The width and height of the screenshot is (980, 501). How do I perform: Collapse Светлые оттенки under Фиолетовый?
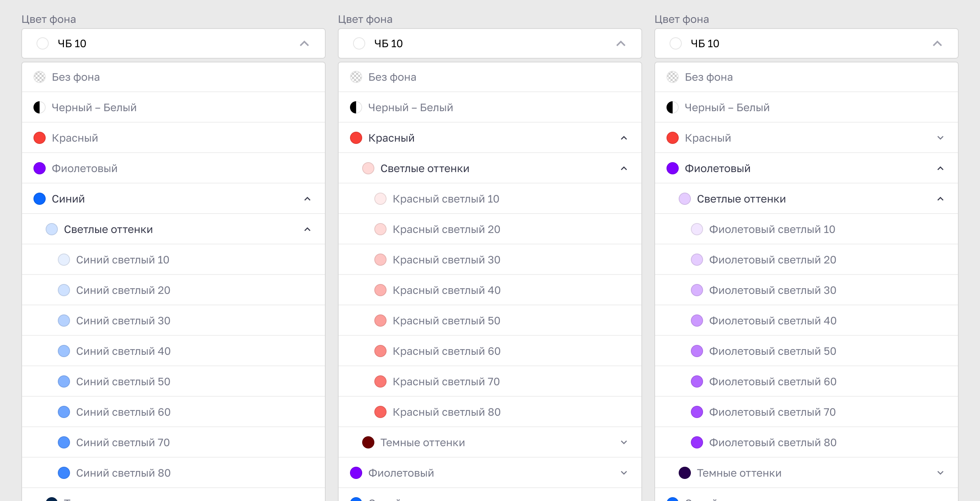click(940, 199)
